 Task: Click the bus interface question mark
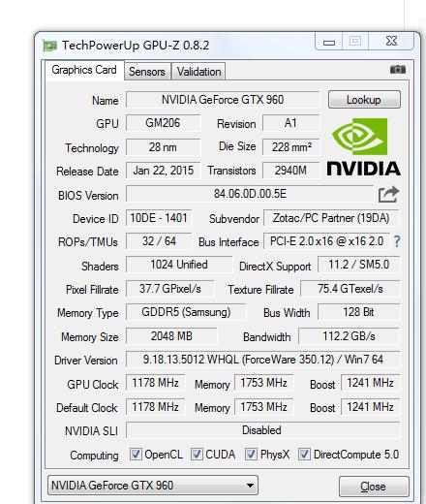(397, 241)
